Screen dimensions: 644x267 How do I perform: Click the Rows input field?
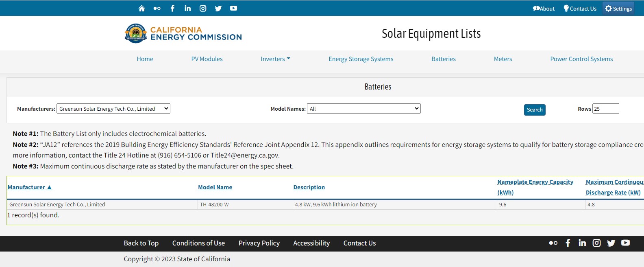coord(605,109)
